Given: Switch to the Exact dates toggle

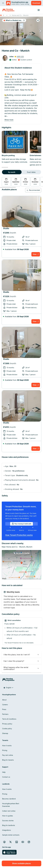Looking at the screenshot, I should tap(31, 172).
